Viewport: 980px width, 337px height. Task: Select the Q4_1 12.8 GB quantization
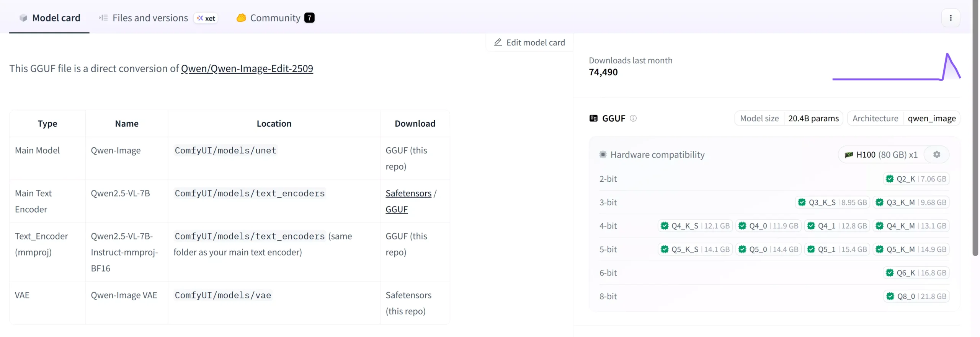837,226
